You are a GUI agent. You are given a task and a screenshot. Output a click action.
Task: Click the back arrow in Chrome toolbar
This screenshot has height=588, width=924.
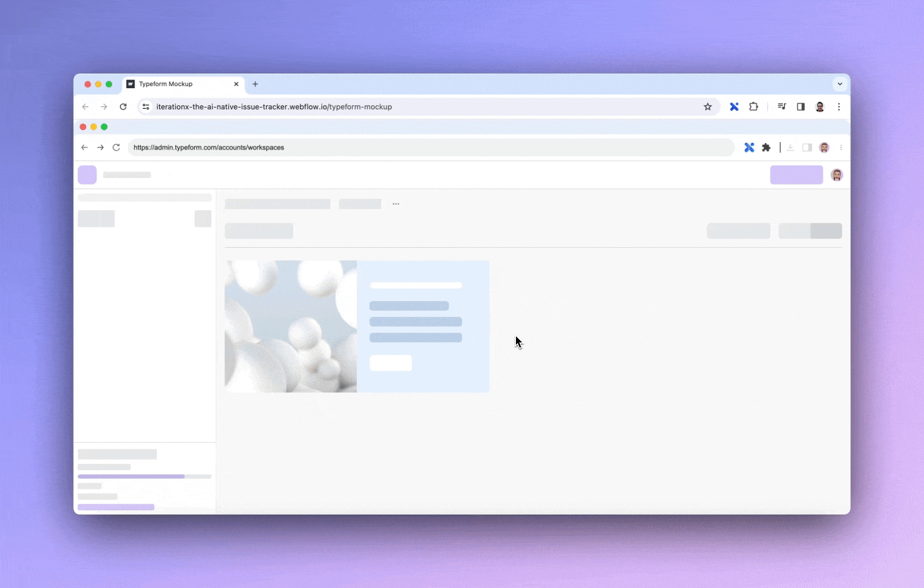[86, 107]
